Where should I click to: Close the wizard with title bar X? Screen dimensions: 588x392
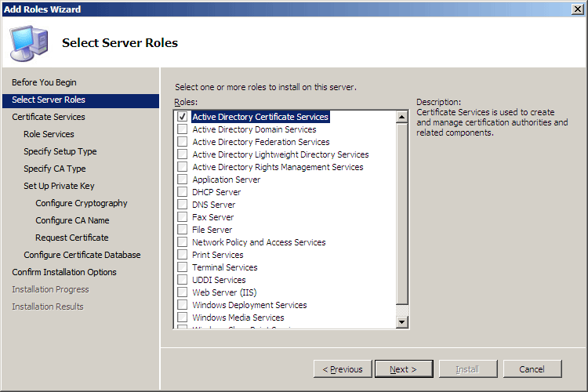578,9
